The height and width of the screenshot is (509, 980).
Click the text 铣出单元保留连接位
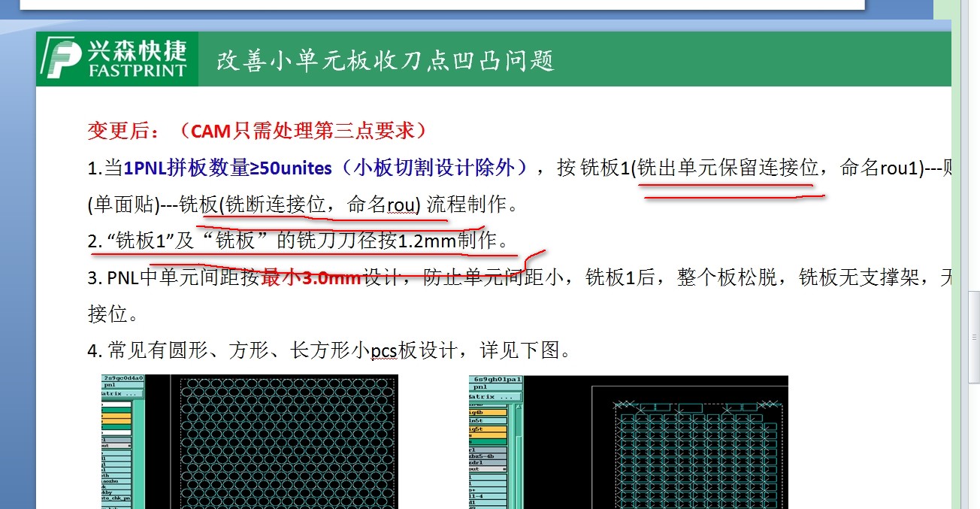click(727, 168)
